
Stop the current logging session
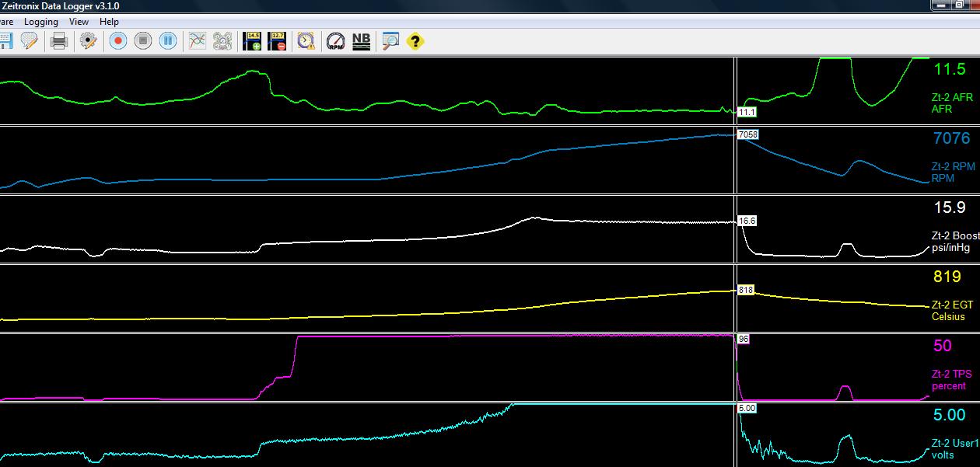point(143,40)
